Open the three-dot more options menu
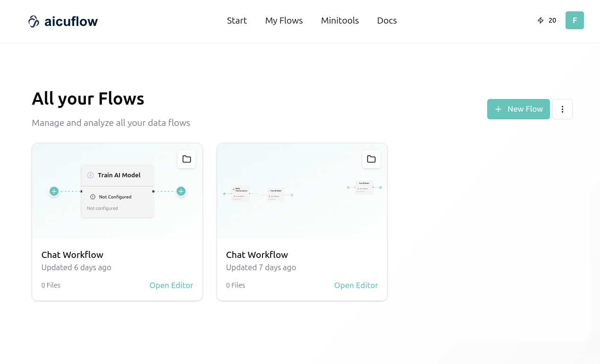 [562, 109]
